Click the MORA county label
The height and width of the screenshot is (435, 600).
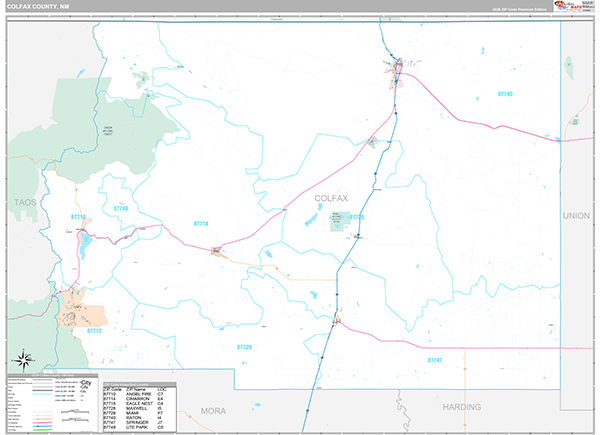(214, 411)
